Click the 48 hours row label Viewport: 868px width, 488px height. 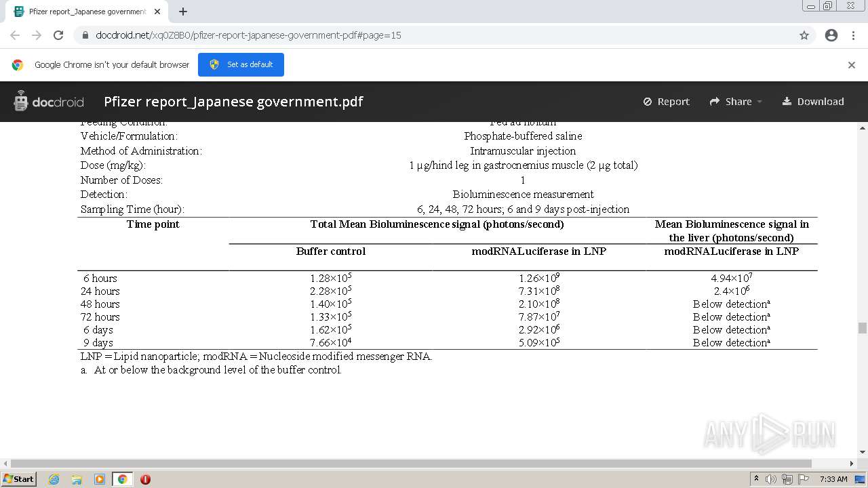pyautogui.click(x=100, y=304)
